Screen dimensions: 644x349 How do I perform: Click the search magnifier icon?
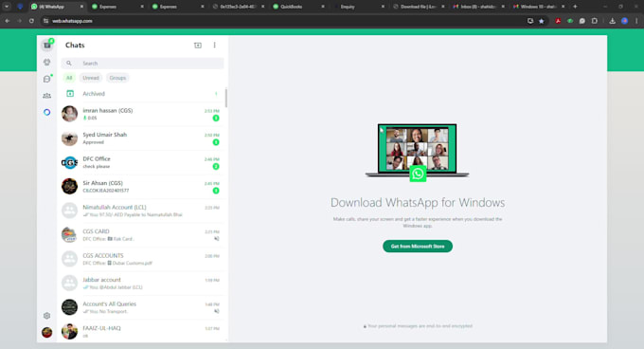coord(69,64)
